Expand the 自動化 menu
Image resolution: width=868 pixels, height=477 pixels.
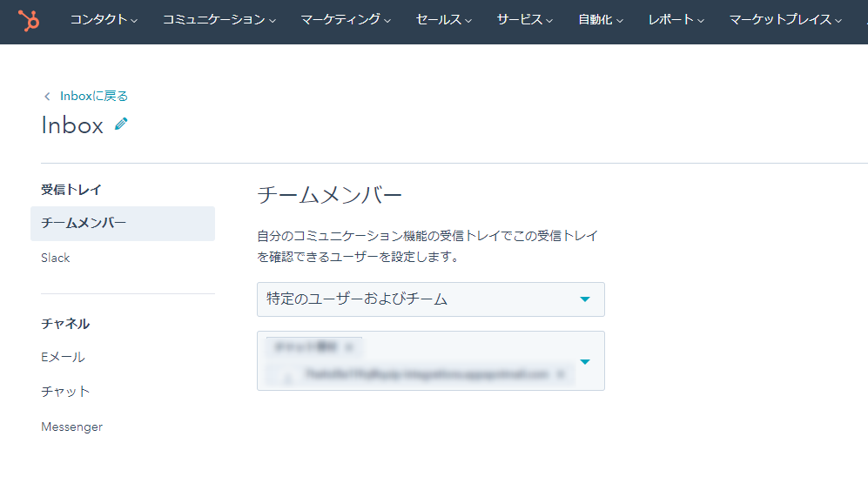click(x=601, y=20)
